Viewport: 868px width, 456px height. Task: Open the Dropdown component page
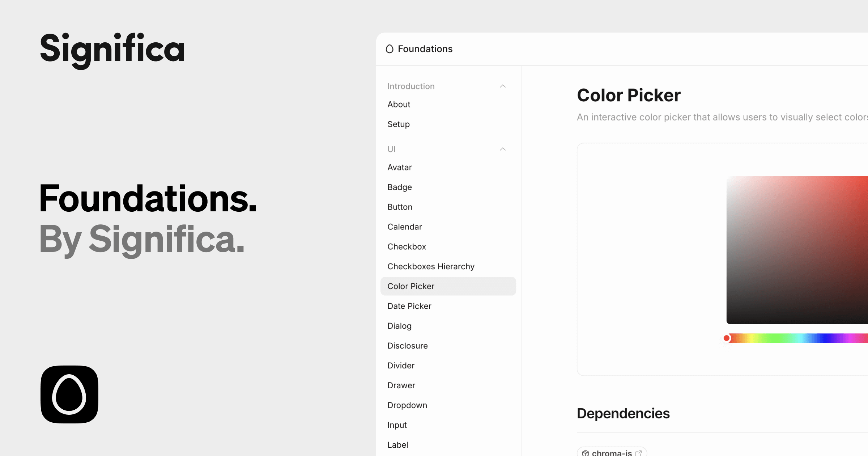pyautogui.click(x=407, y=405)
